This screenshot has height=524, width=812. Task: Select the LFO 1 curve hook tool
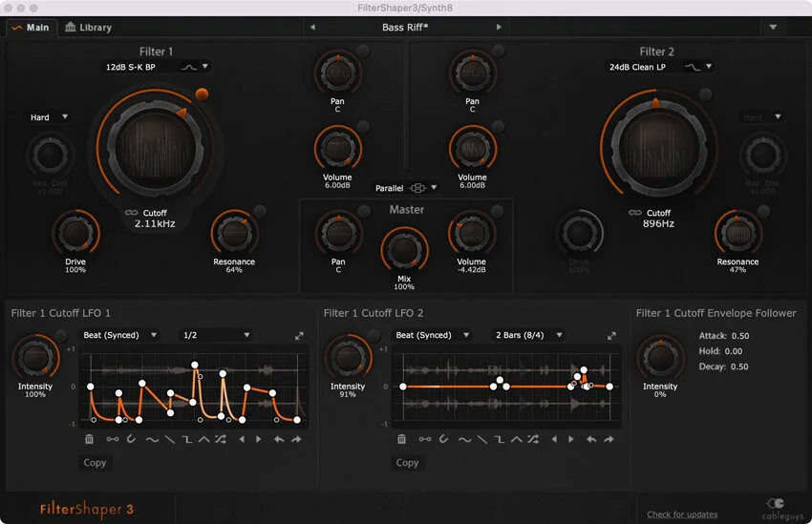[x=132, y=439]
